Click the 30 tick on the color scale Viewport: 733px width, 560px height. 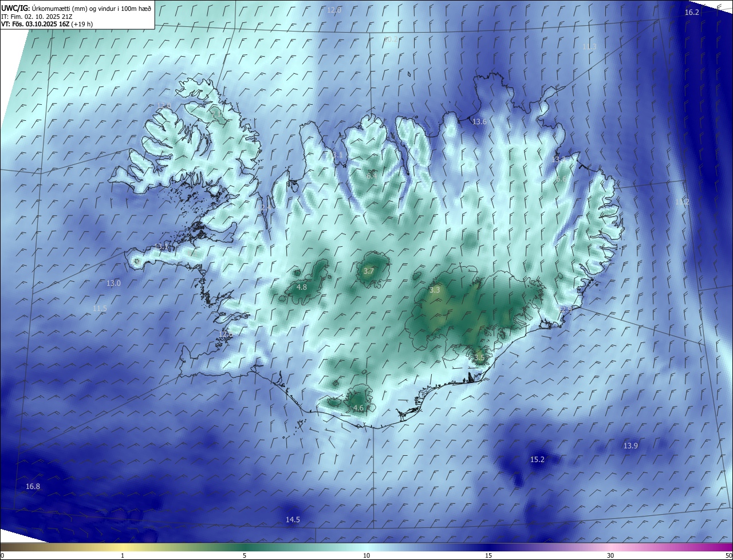pyautogui.click(x=610, y=555)
